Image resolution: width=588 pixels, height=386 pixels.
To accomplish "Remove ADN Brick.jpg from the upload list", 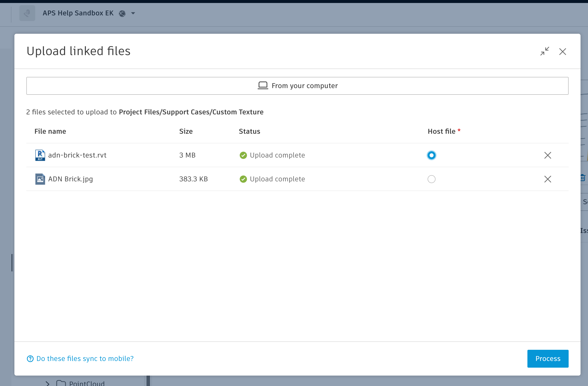I will point(548,179).
